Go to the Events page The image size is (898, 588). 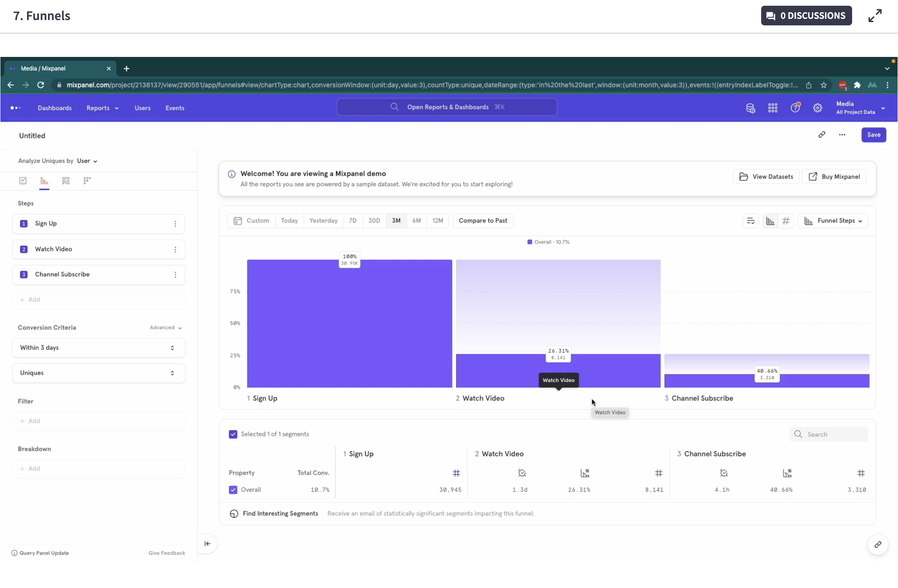[x=175, y=108]
